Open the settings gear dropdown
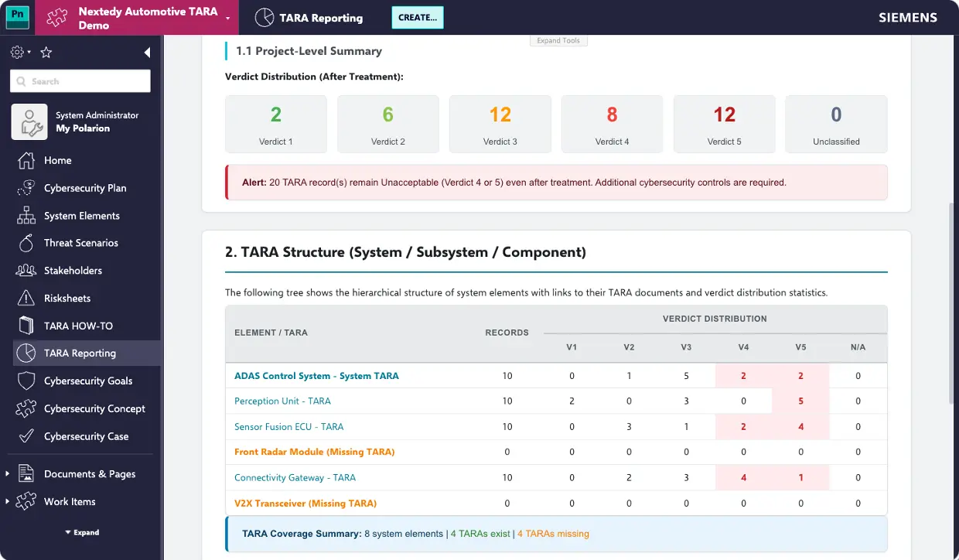Screen dimensions: 959x560 pyautogui.click(x=20, y=53)
